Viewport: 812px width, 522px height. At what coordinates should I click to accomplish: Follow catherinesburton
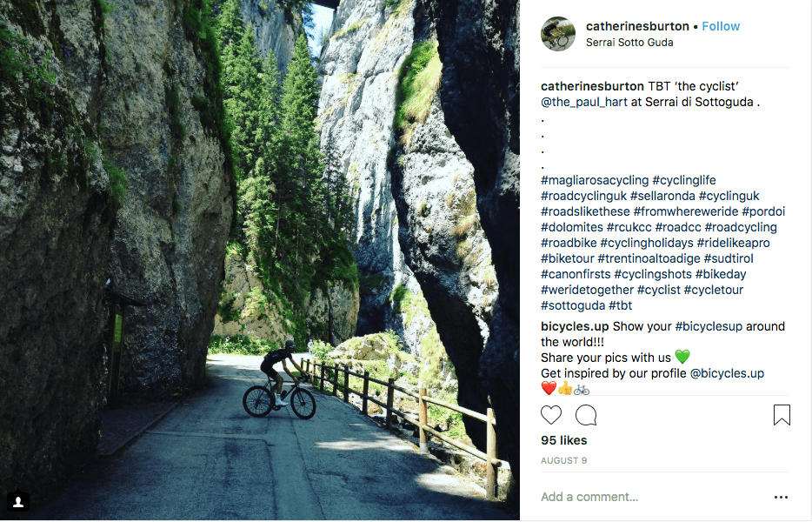721,26
